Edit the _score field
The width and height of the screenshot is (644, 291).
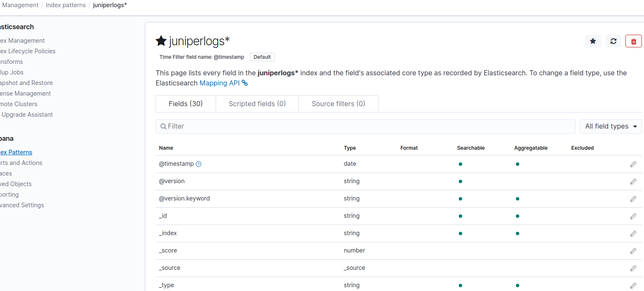click(633, 251)
